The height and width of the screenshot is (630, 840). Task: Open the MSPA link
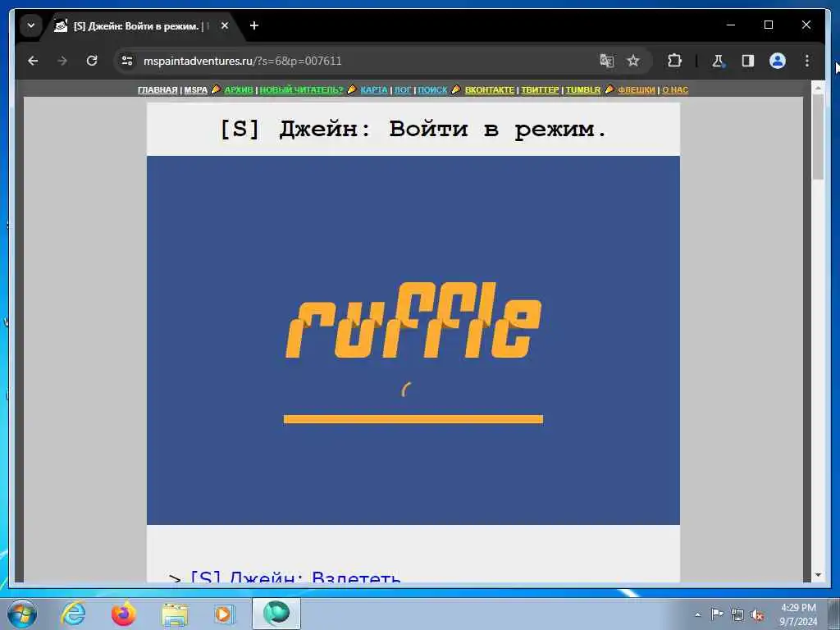coord(195,90)
